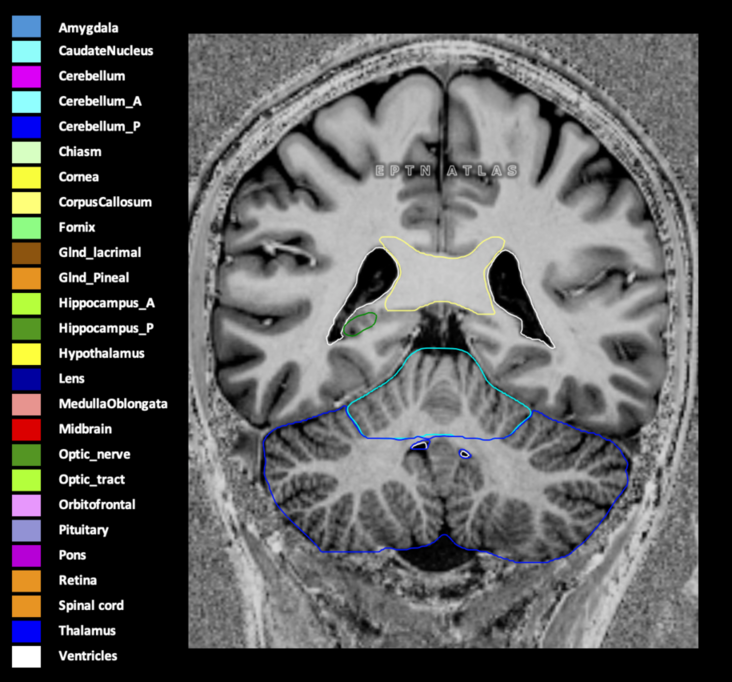Select the "Hippocampus_A" label
Screen dimensions: 732x682
click(x=106, y=303)
